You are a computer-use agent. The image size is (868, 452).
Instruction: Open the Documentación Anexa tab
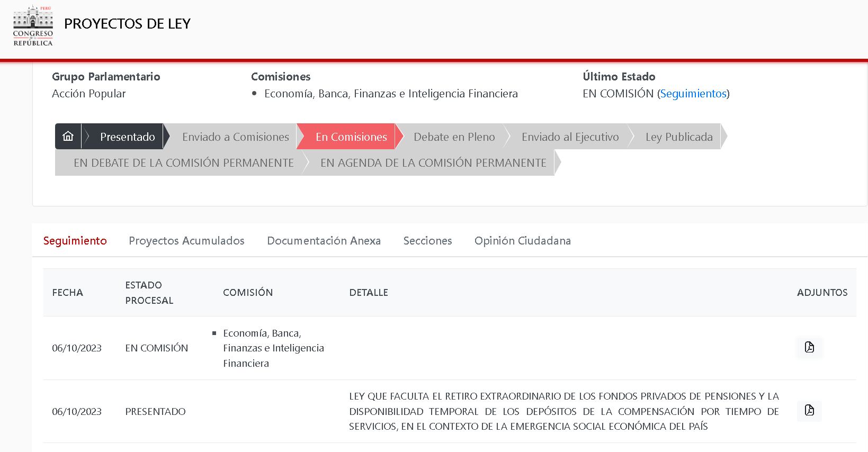click(x=324, y=241)
